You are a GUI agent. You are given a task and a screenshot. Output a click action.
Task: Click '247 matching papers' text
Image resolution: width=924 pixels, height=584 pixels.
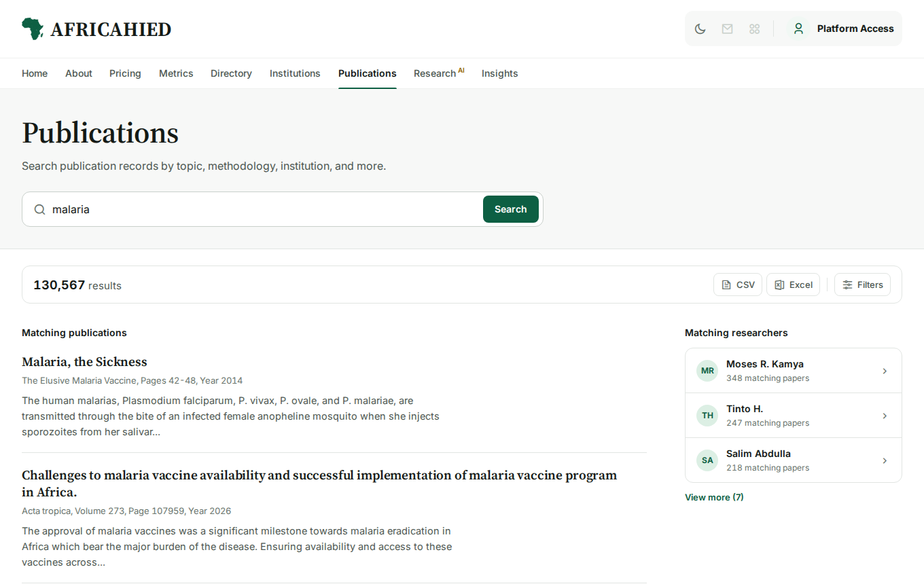point(768,423)
